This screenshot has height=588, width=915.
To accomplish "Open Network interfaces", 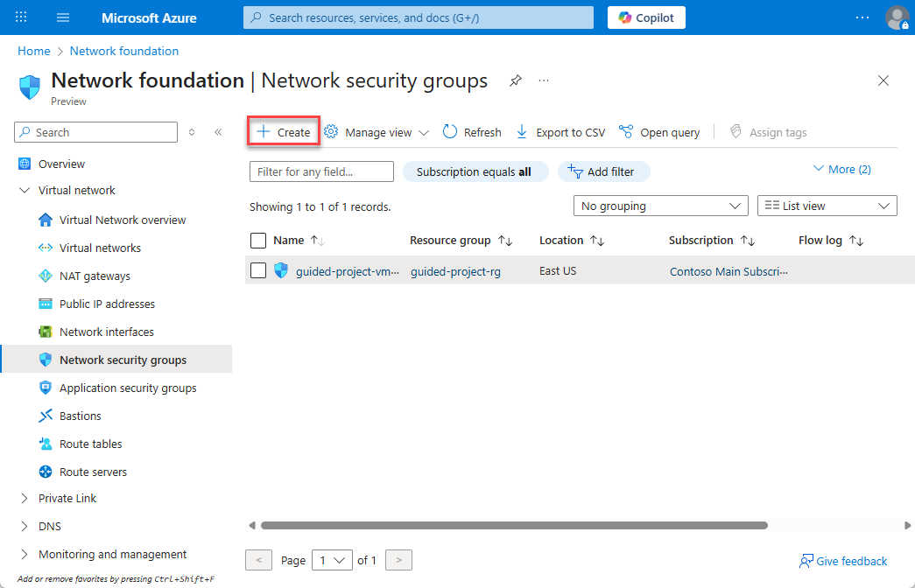I will (106, 332).
